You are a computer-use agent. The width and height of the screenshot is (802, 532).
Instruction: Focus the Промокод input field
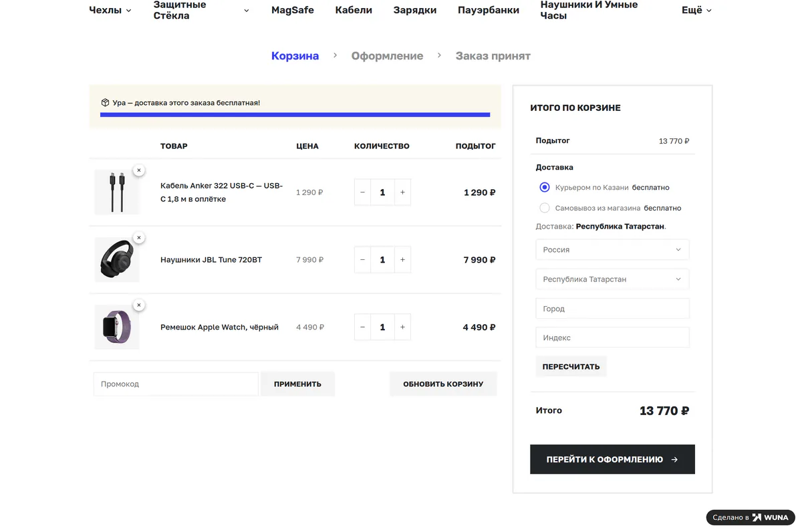tap(176, 384)
